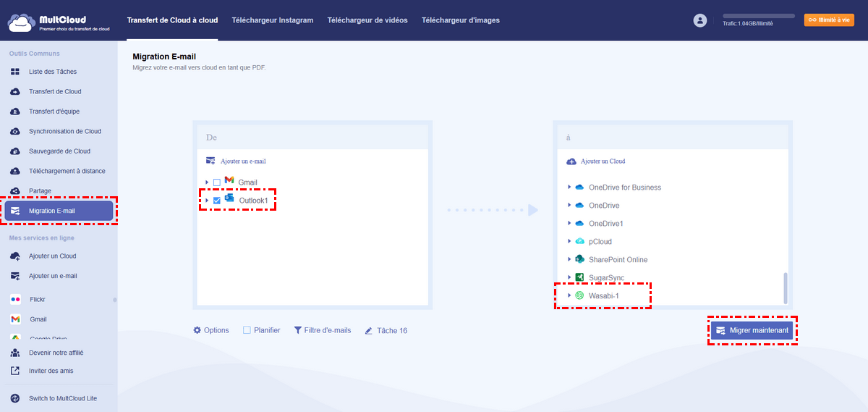Open the Téléchargeur Instagram tab
The height and width of the screenshot is (412, 868).
pos(273,20)
